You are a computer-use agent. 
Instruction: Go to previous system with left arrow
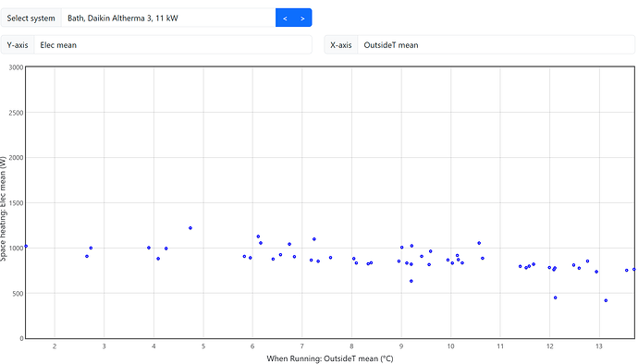[x=285, y=18]
